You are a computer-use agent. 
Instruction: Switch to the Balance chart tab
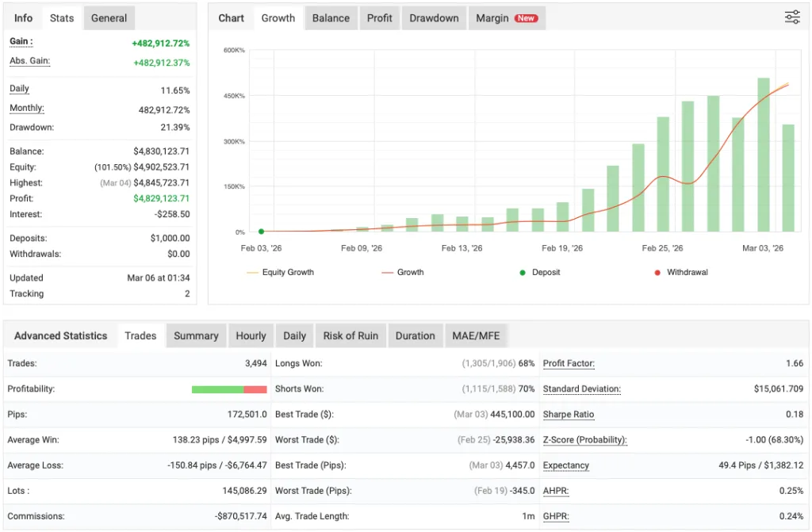[331, 17]
